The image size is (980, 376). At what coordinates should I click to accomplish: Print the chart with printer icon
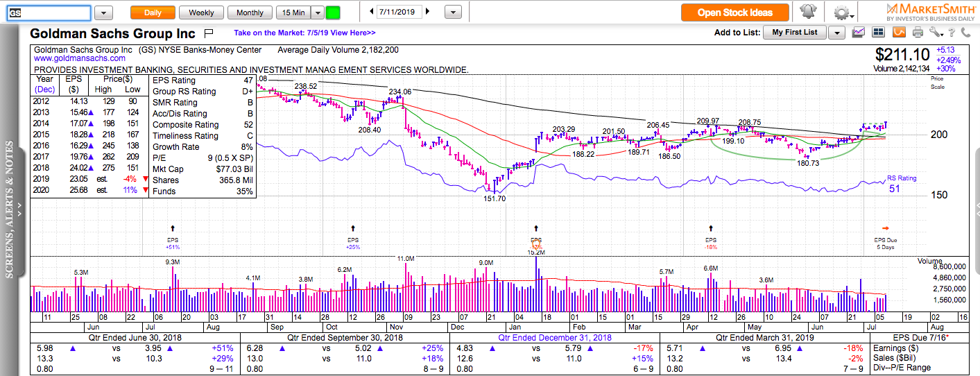click(918, 32)
